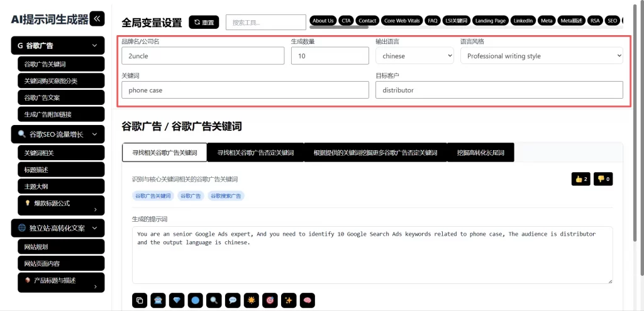644x311 pixels.
Task: Switch to the 寻找相关谷歌广告否定关键词 tab
Action: tap(255, 153)
